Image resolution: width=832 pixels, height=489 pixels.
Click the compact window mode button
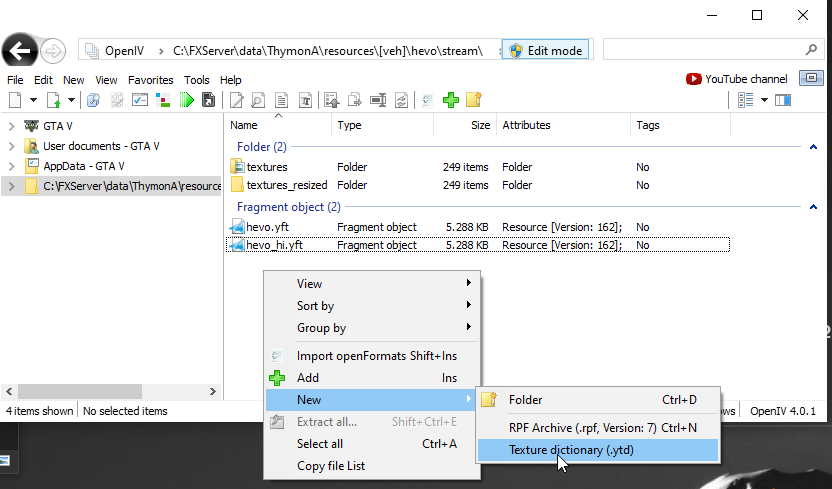[811, 78]
